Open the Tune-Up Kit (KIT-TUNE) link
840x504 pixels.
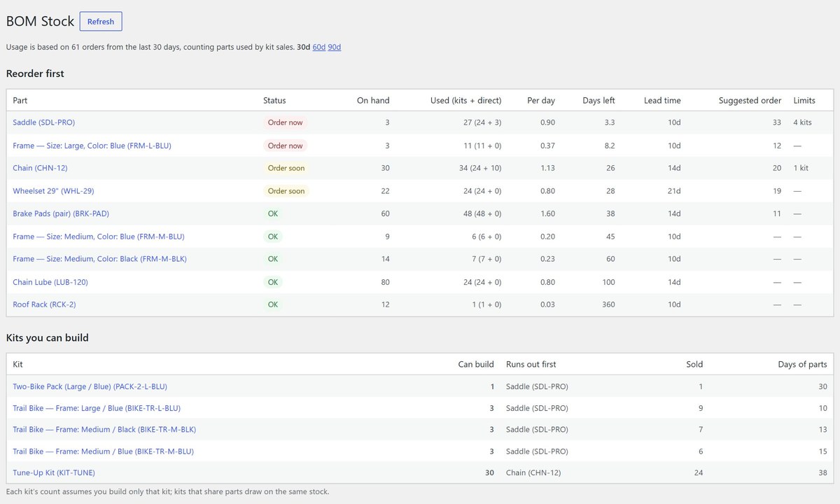[54, 473]
